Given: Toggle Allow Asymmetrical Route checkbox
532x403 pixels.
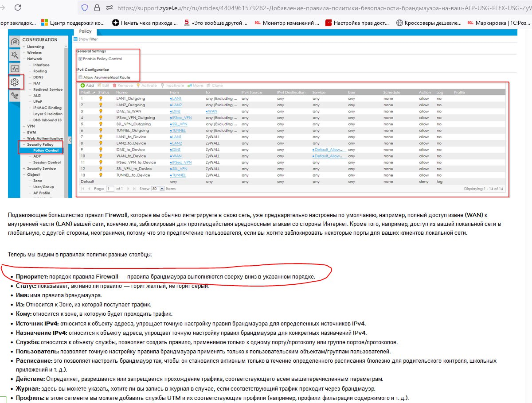Looking at the screenshot, I should coord(80,77).
